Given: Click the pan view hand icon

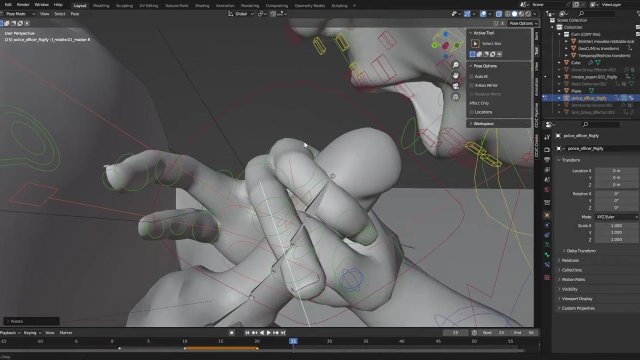Looking at the screenshot, I should (x=456, y=76).
